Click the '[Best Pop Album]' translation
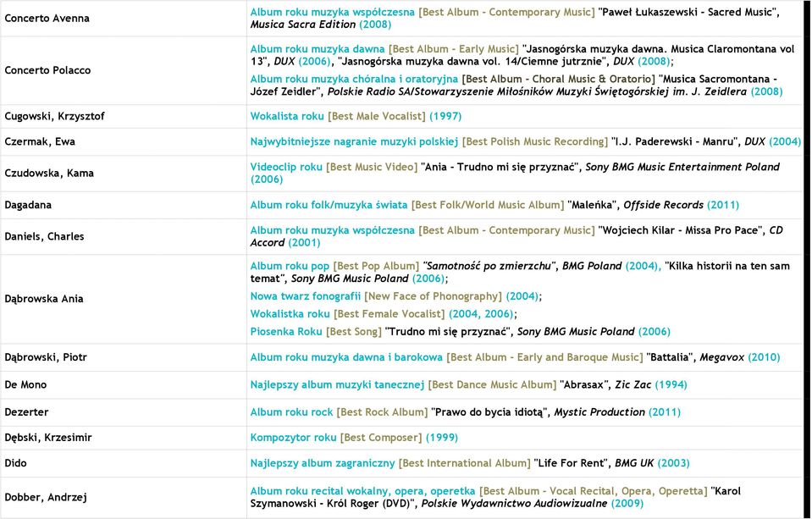 (377, 266)
